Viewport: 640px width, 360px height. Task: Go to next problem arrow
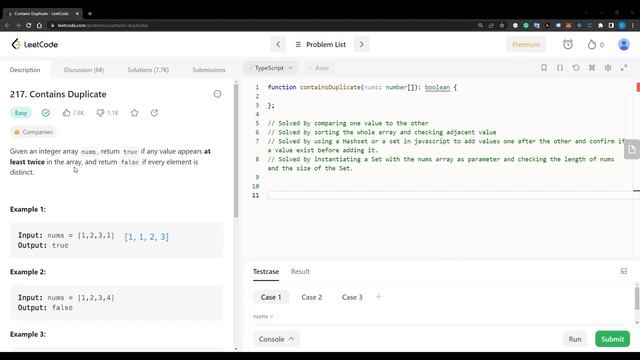tap(361, 44)
